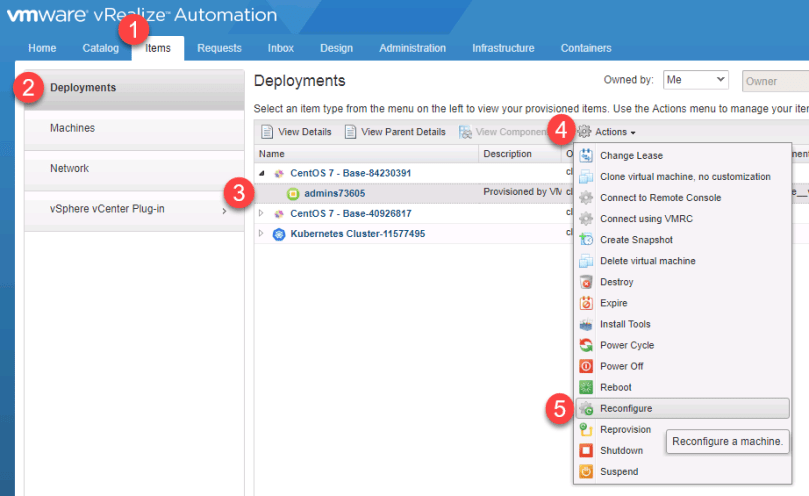Click the red Destroy icon
This screenshot has height=496, width=809.
(587, 282)
